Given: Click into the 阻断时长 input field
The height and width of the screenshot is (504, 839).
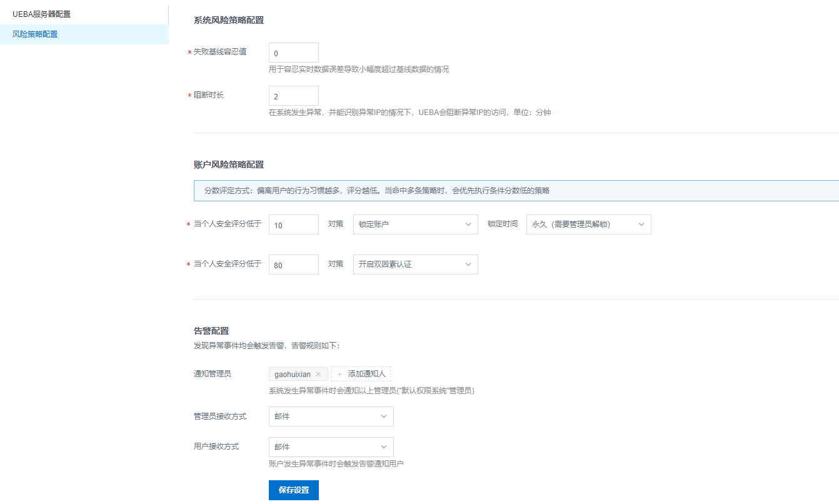Looking at the screenshot, I should pos(293,96).
